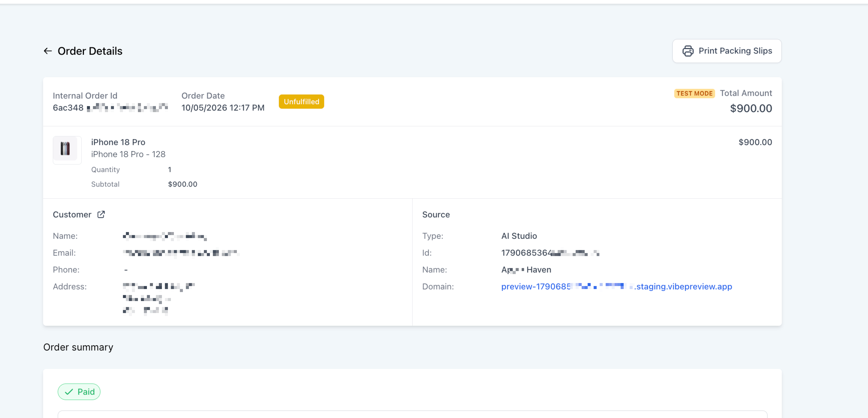Viewport: 868px width, 418px height.
Task: Click variant text iPhone 18 Pro - 128
Action: coord(128,154)
